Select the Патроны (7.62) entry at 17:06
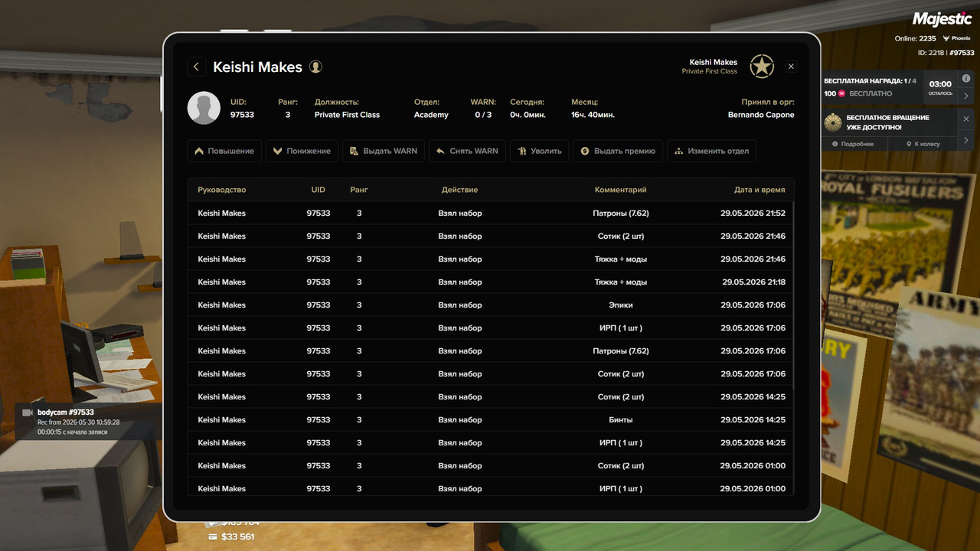This screenshot has height=551, width=980. tap(491, 350)
